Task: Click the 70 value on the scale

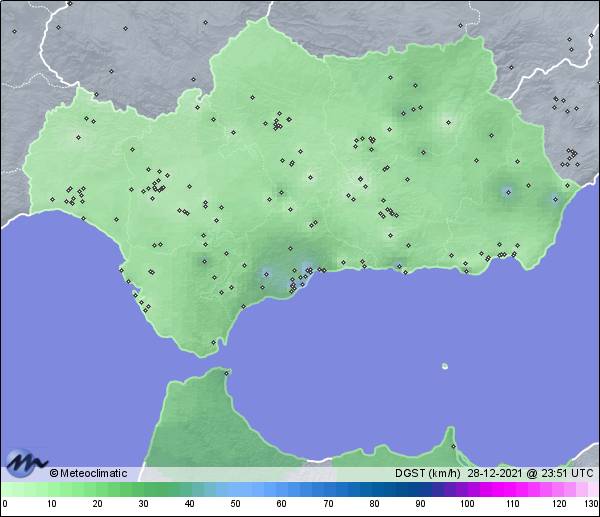Action: [x=328, y=504]
